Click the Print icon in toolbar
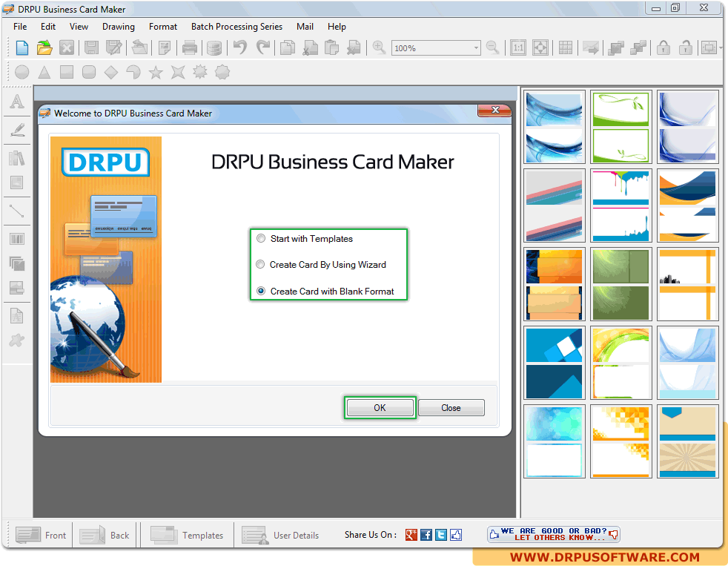Screen dimensions: 728x566 click(x=190, y=48)
